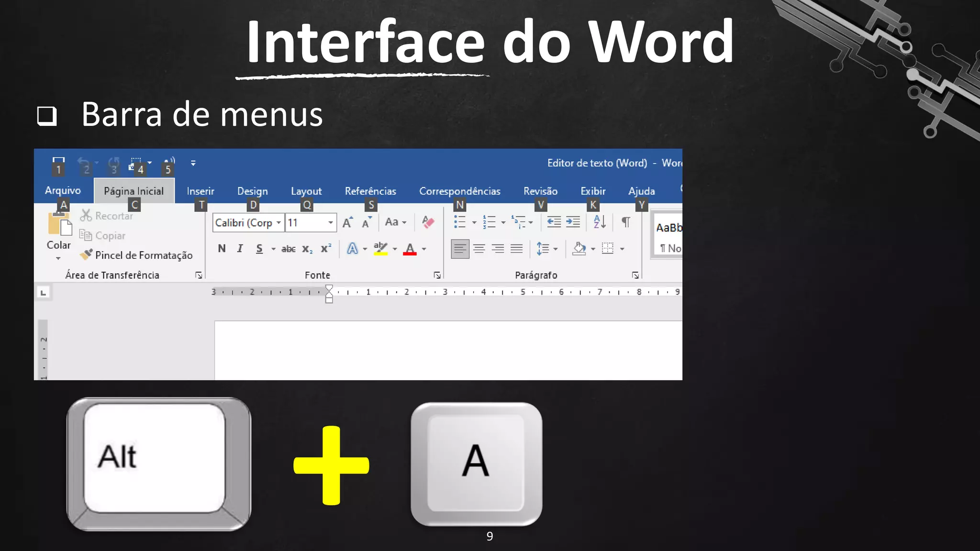Select Align Right alignment
This screenshot has width=980, height=551.
pyautogui.click(x=498, y=249)
